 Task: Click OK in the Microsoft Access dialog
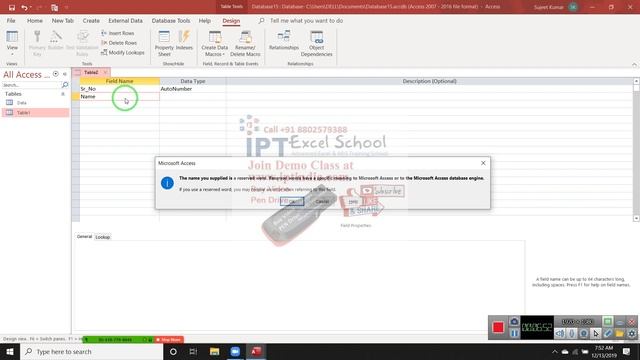click(292, 201)
